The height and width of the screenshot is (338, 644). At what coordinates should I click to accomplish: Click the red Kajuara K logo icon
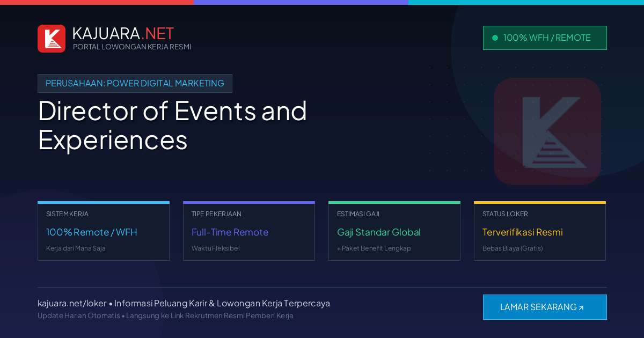[x=52, y=39]
